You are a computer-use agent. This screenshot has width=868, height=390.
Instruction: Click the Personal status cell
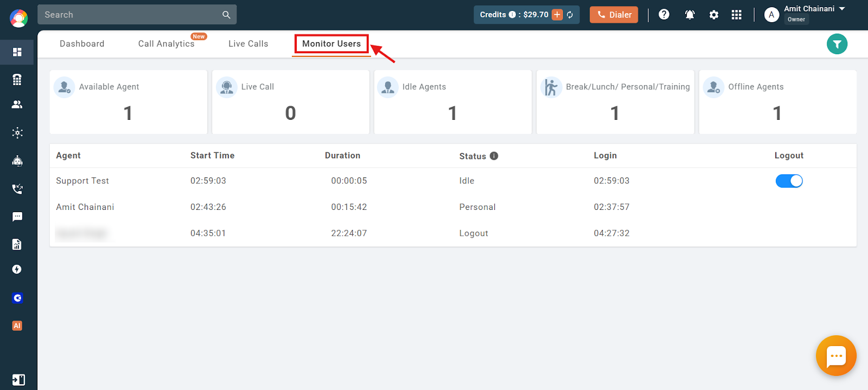click(477, 207)
